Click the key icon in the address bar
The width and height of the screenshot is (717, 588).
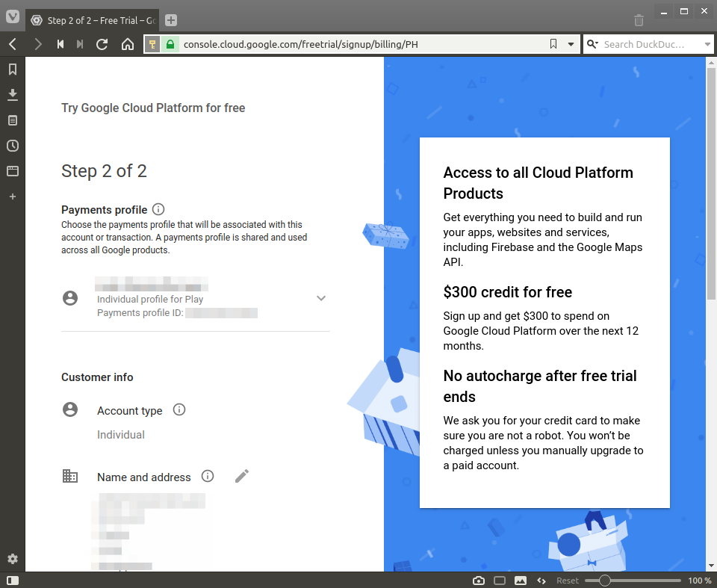pos(152,44)
